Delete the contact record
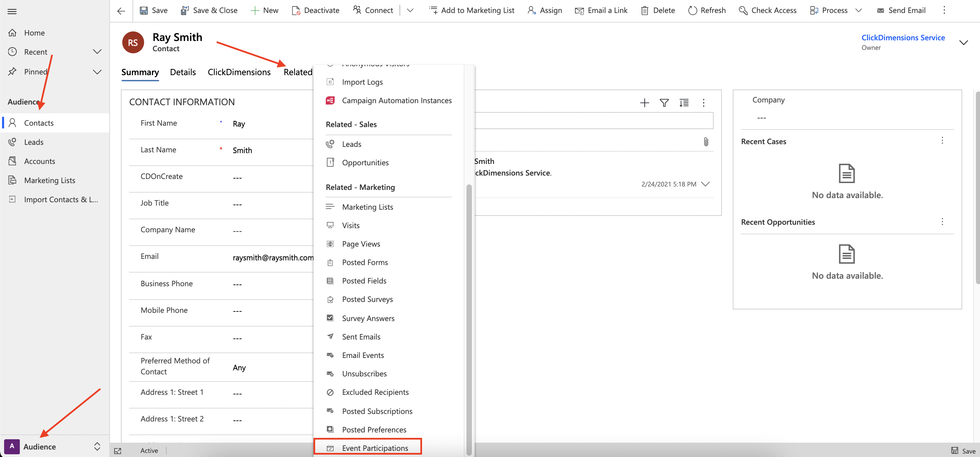This screenshot has height=457, width=980. [658, 11]
